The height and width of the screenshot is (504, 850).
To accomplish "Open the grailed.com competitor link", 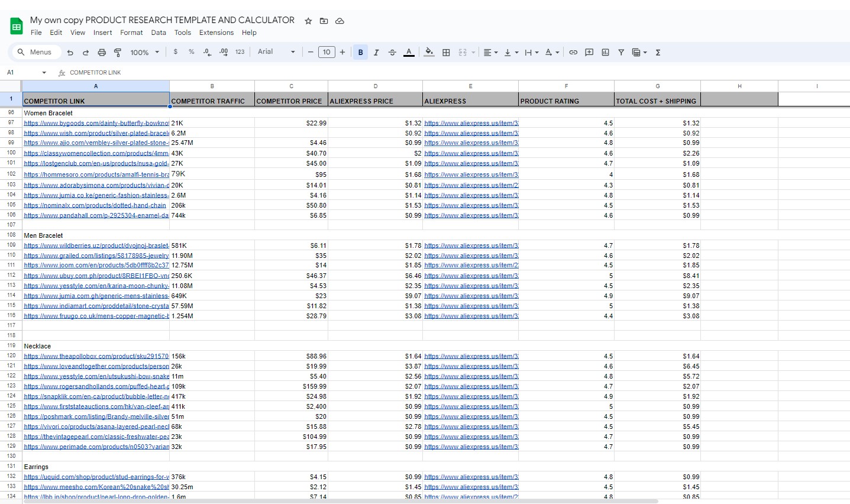I will 96,256.
